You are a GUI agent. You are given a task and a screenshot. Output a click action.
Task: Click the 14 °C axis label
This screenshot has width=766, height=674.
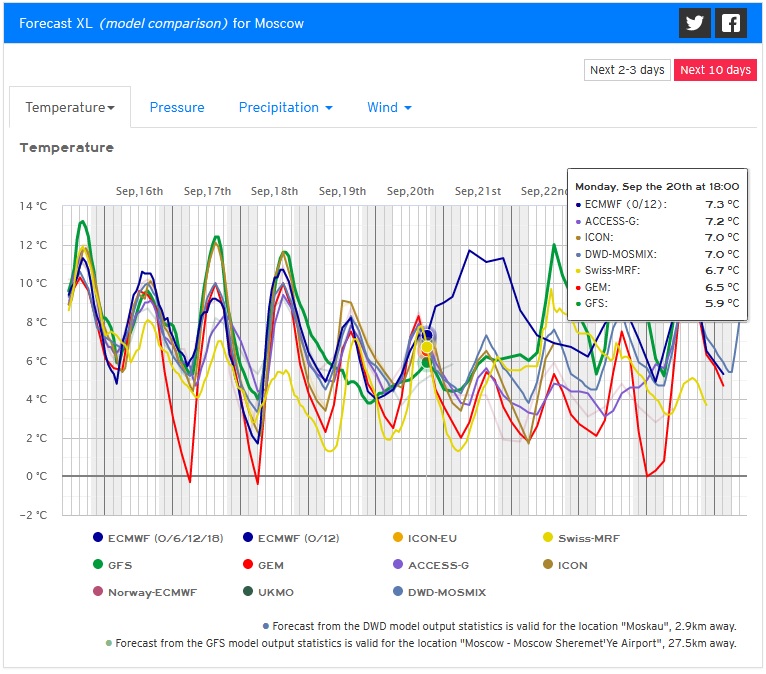(33, 206)
